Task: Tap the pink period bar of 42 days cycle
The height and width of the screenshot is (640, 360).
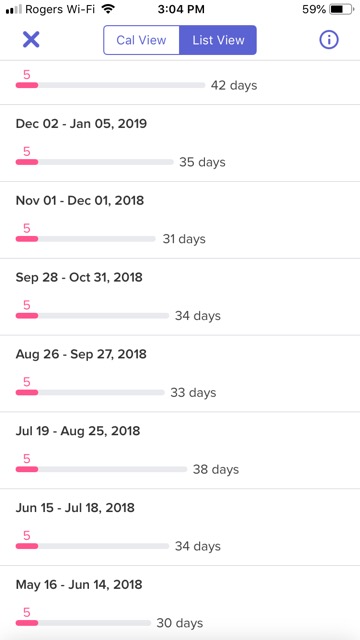Action: [x=27, y=85]
